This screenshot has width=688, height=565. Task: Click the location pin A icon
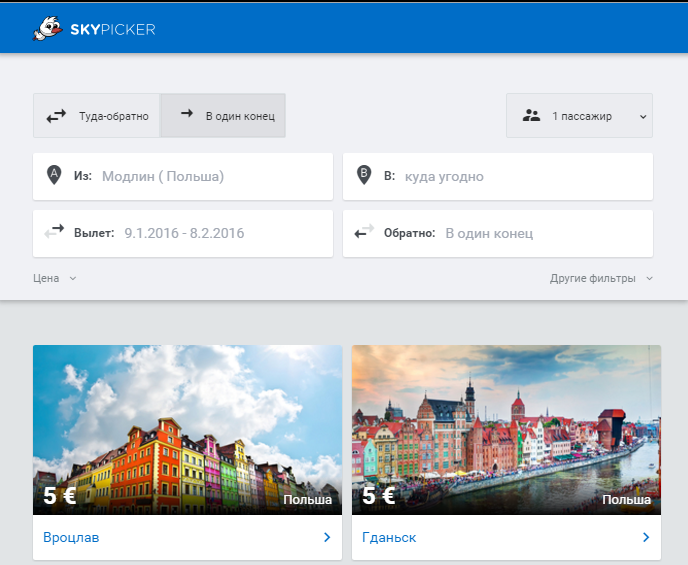pyautogui.click(x=54, y=175)
